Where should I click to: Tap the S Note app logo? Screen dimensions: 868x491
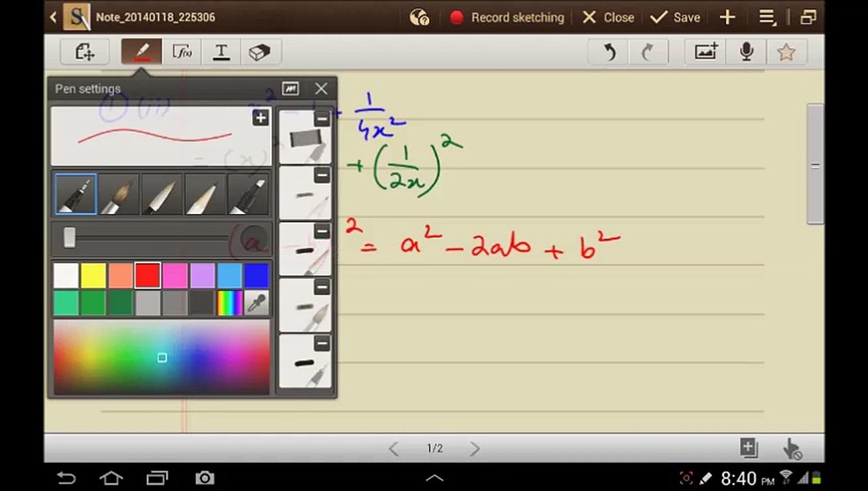click(76, 18)
